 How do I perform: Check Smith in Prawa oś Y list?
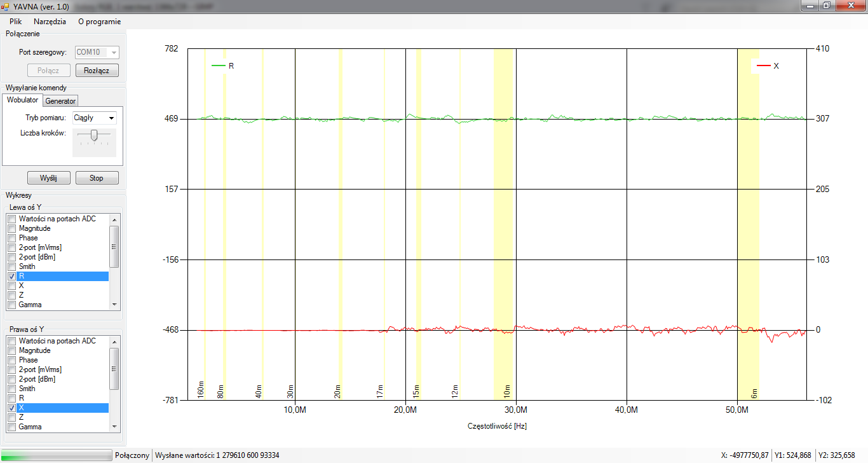pos(11,389)
